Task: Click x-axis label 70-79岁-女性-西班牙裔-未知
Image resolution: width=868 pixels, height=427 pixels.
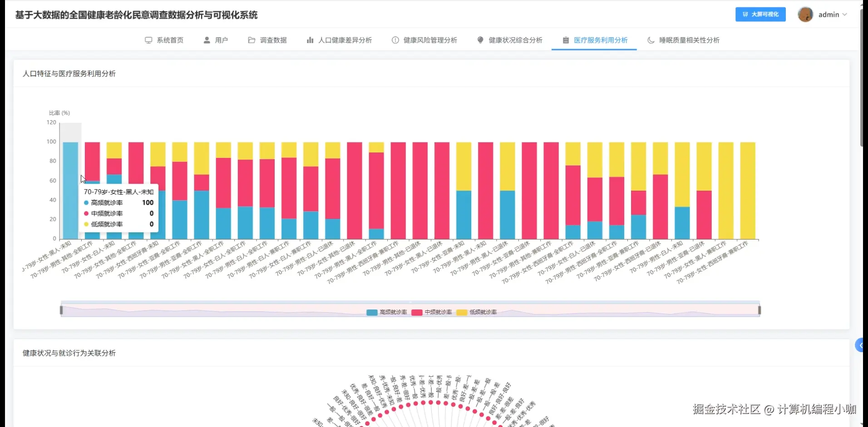Action: [128, 260]
